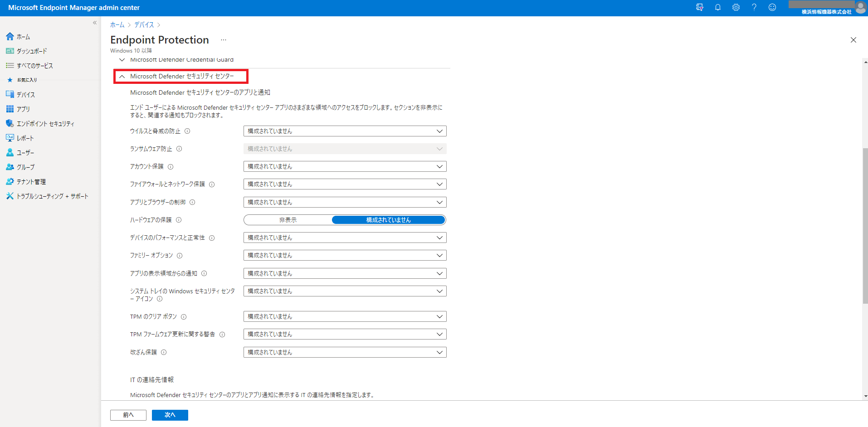Image resolution: width=868 pixels, height=427 pixels.
Task: Click the scrollbar up arrow
Action: pos(865,62)
